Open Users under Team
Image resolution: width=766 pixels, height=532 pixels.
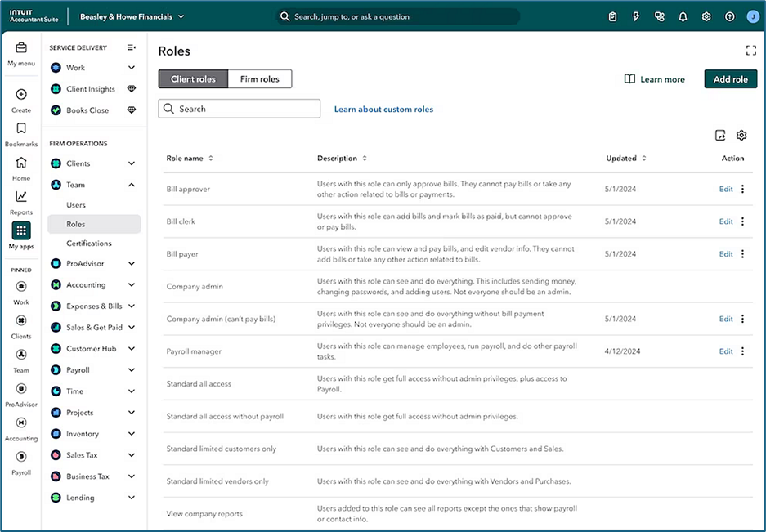76,205
